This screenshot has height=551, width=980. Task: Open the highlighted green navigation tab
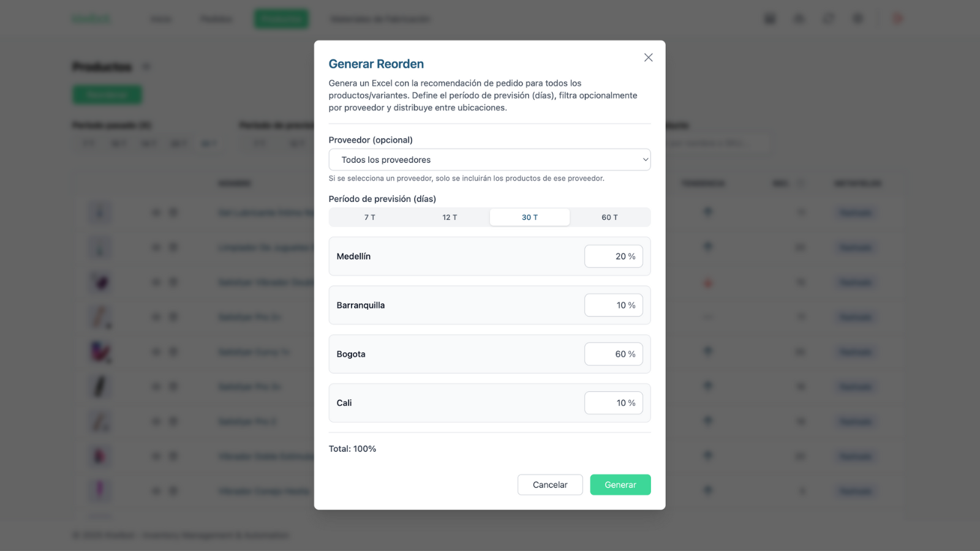coord(281,19)
